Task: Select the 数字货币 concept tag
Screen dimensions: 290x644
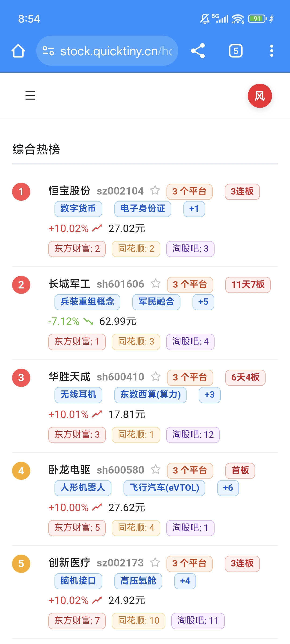Action: [x=78, y=209]
